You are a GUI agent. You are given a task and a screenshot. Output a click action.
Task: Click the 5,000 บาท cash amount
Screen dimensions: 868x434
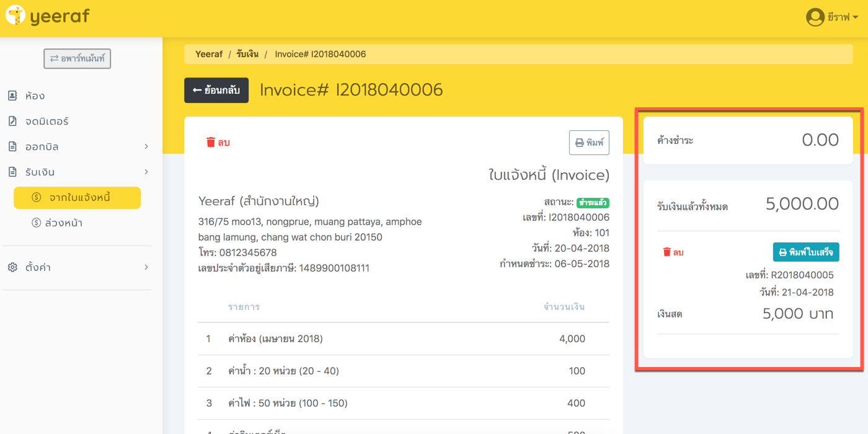[x=798, y=314]
